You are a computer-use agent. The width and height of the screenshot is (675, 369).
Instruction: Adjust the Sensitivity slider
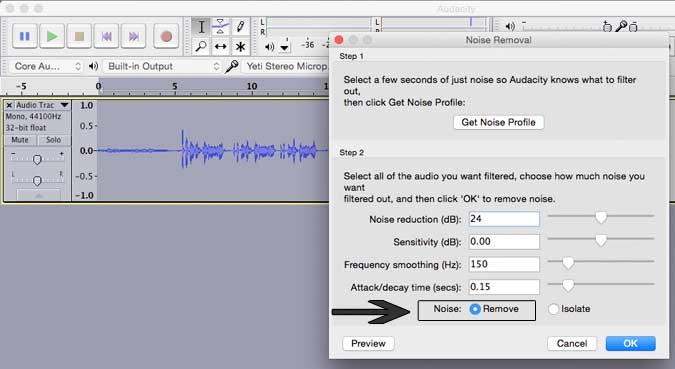coord(601,240)
